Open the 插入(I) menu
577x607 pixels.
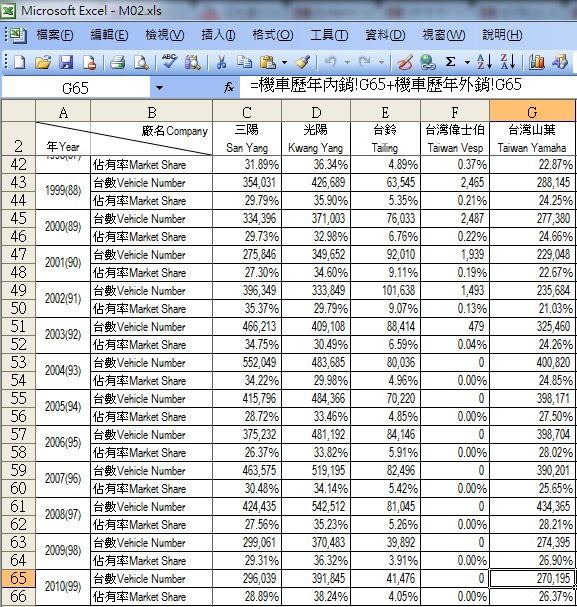[x=218, y=35]
